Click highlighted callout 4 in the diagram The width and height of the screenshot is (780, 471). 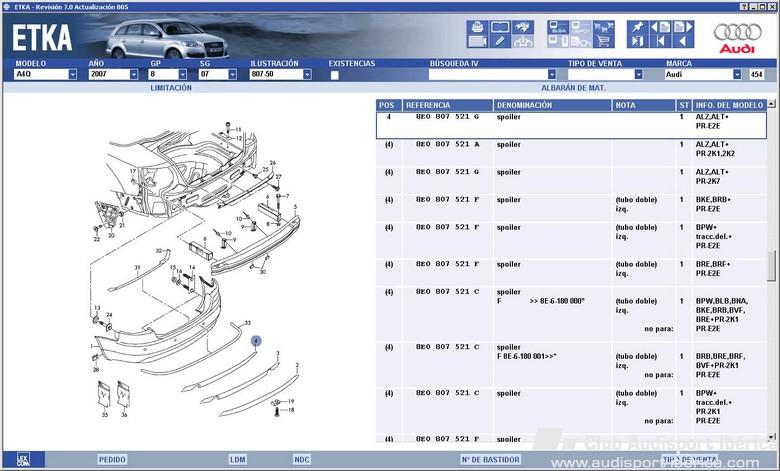click(256, 341)
